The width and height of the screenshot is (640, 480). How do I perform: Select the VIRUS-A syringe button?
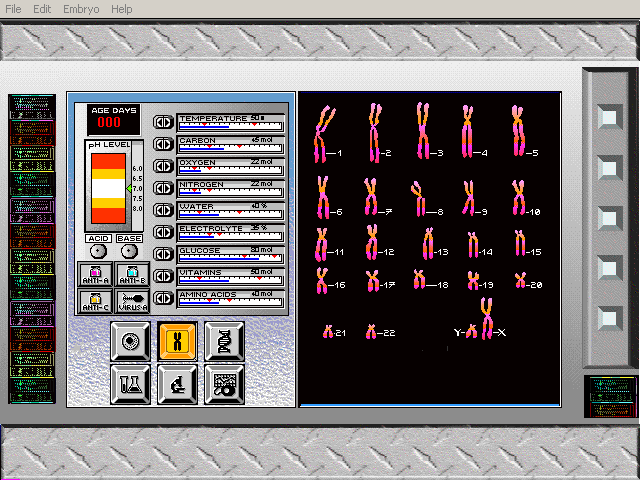(x=132, y=301)
